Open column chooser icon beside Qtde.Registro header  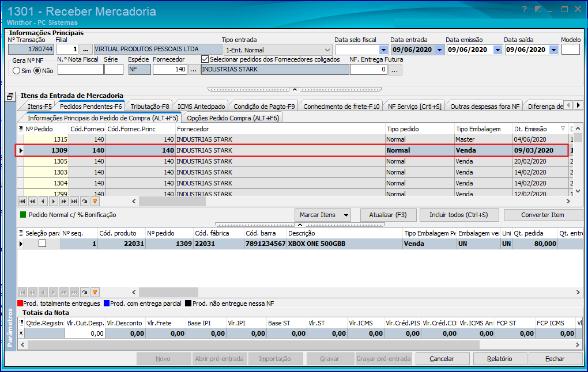pyautogui.click(x=21, y=323)
